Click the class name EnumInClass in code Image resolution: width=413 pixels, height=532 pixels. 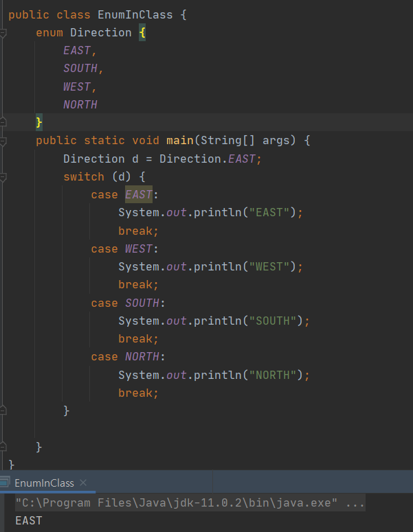135,15
